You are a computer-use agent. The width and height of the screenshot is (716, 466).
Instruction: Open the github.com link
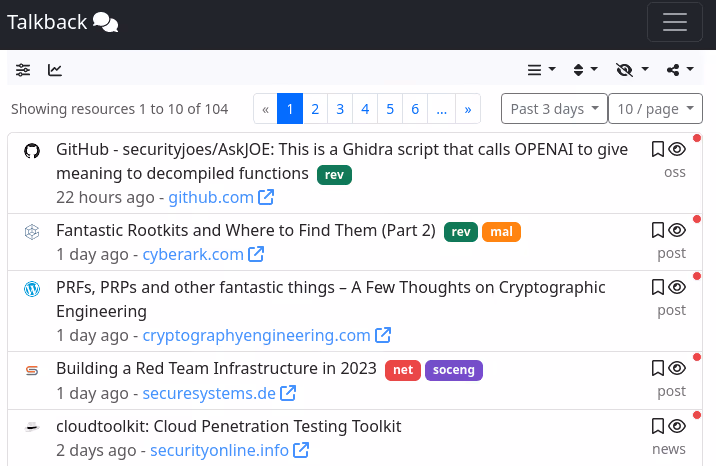click(211, 198)
